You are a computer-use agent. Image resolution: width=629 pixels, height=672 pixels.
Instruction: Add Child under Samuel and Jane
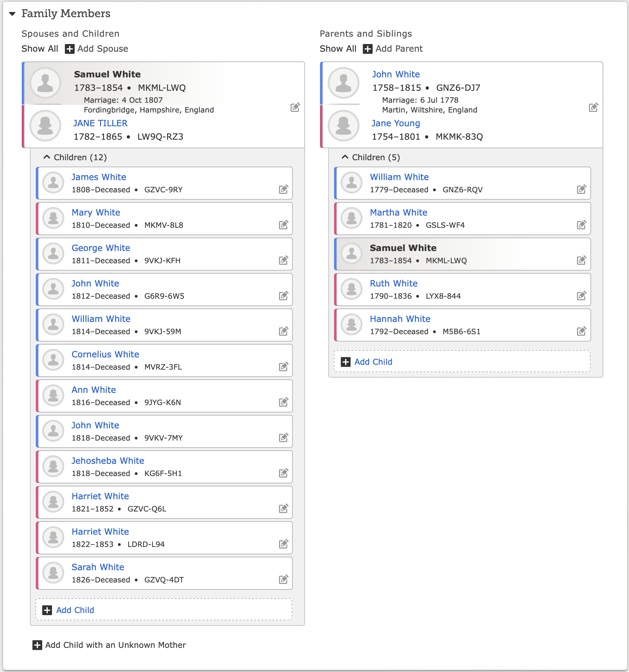164,610
